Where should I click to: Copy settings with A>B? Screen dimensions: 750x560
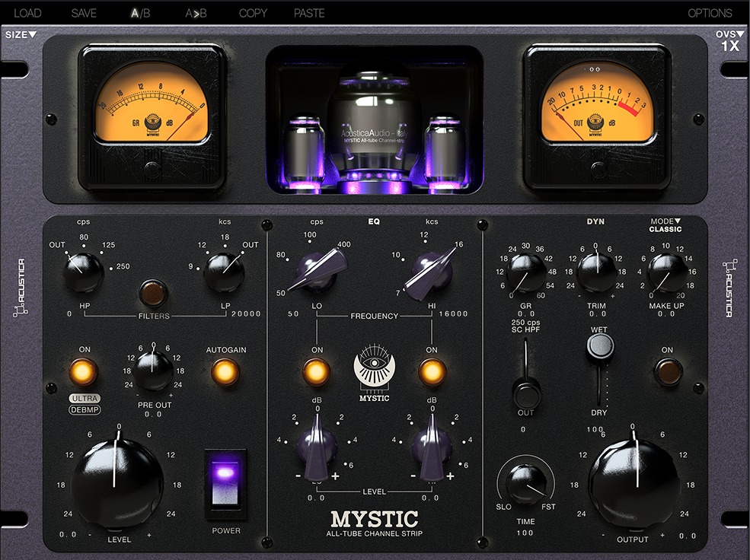click(196, 13)
